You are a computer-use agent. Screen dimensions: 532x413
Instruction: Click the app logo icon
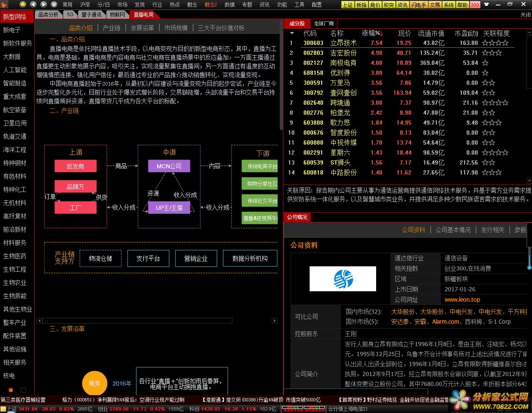tap(4, 5)
